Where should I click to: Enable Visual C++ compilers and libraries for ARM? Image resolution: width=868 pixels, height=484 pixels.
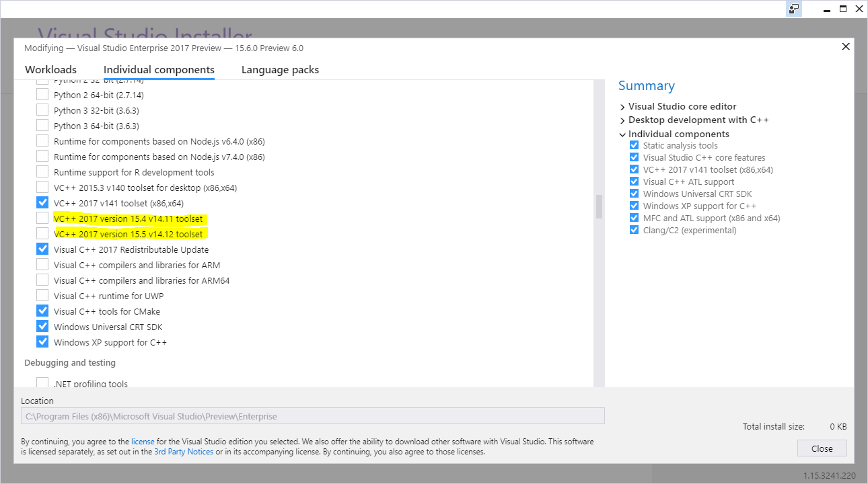42,265
